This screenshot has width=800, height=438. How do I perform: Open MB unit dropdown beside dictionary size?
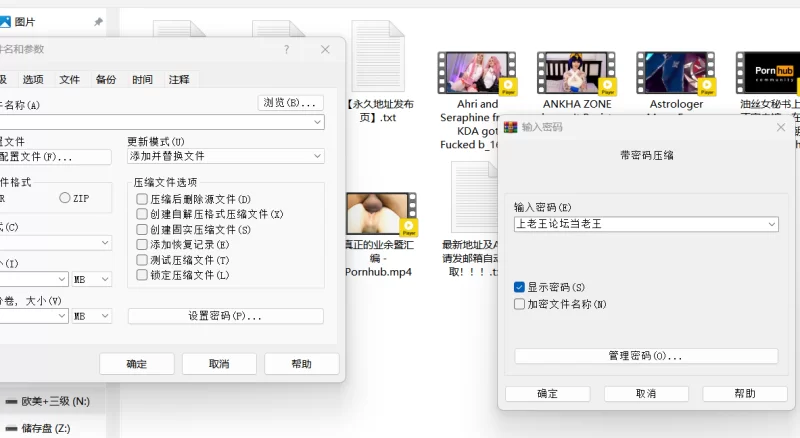[x=92, y=279]
